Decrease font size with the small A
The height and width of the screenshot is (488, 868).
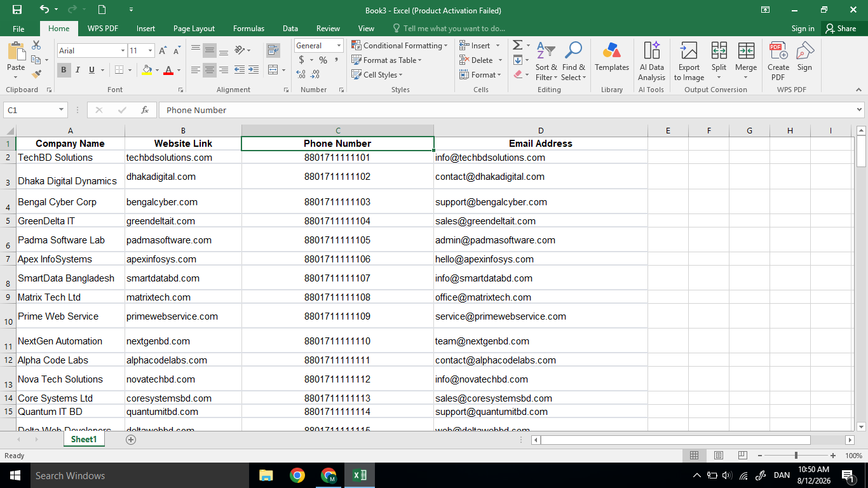point(176,51)
